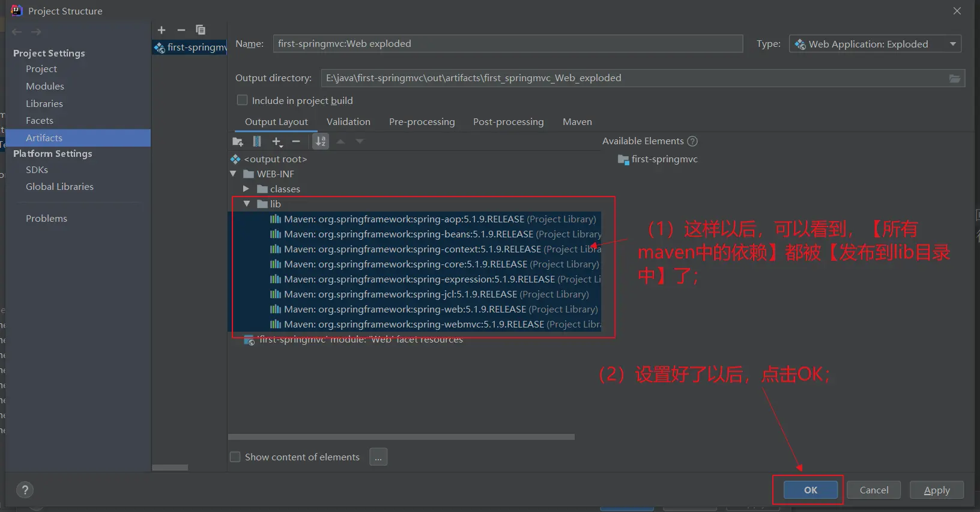Open Post-processing tab
The image size is (980, 512).
pos(509,122)
